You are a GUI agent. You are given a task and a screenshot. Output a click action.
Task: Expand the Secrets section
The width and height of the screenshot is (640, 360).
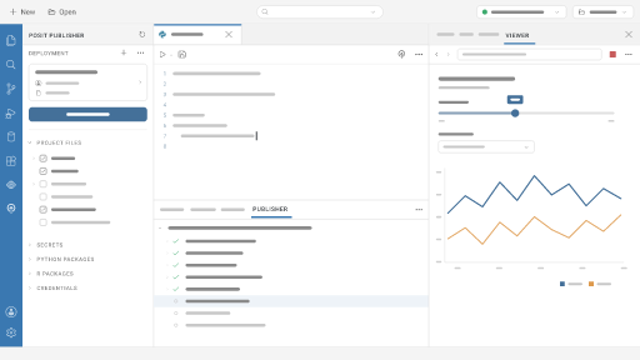tap(30, 245)
